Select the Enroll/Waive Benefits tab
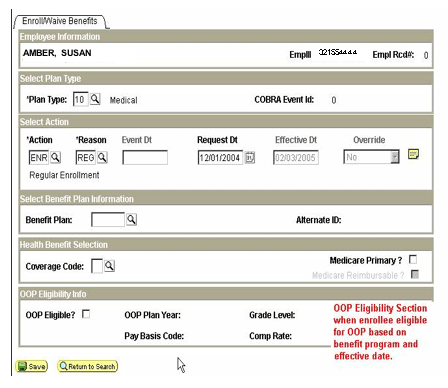This screenshot has width=448, height=388. tap(60, 21)
